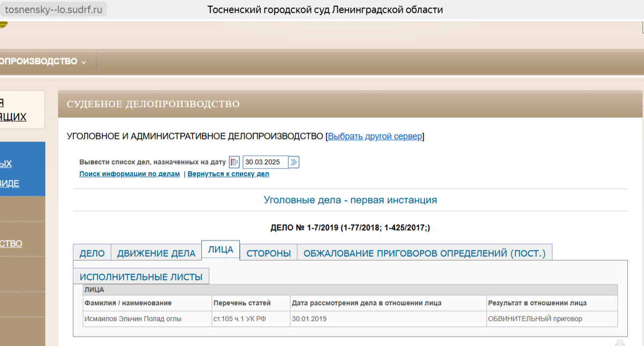
Task: Click Вернуться к списку дел link
Action: [228, 174]
